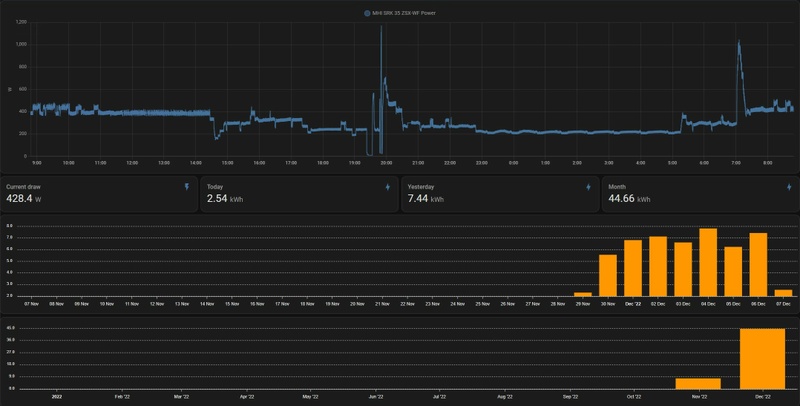The height and width of the screenshot is (406, 800).
Task: Click the zero-power dip near 19:30 on the graph
Action: tap(369, 154)
